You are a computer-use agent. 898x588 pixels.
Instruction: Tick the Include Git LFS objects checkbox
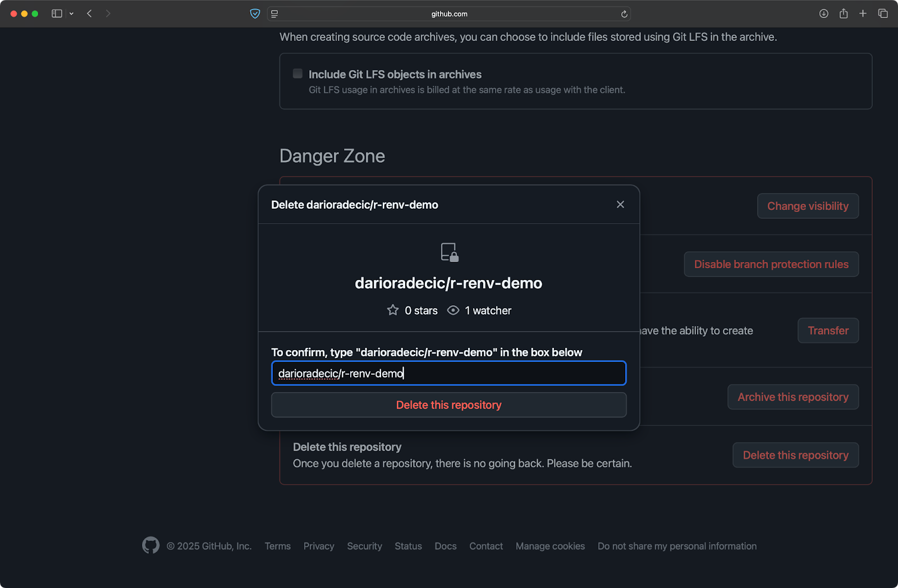297,73
